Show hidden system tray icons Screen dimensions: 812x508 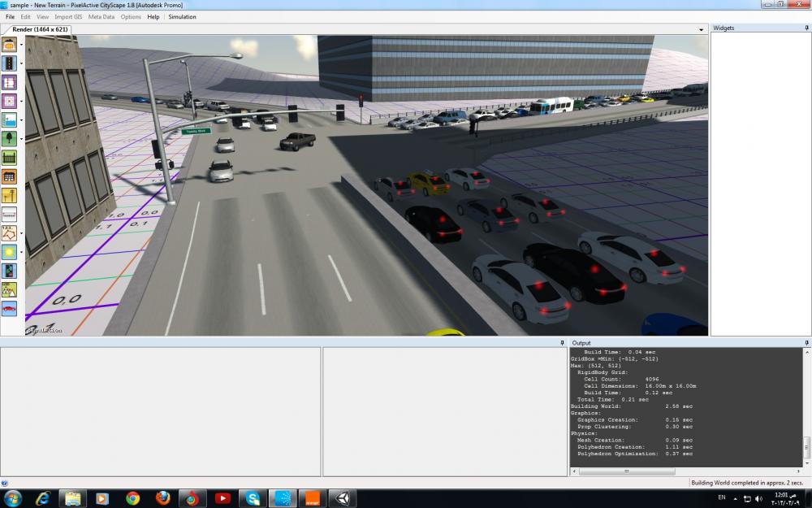[x=736, y=499]
